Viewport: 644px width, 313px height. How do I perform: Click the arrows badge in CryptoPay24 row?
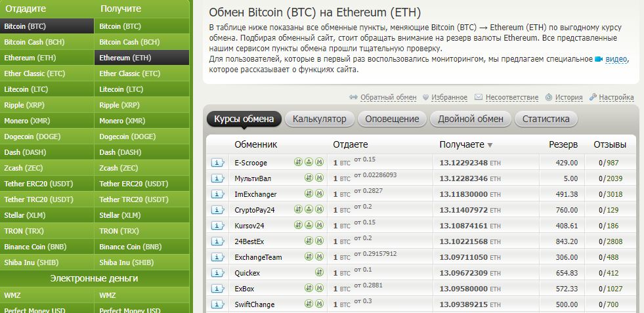pos(298,209)
